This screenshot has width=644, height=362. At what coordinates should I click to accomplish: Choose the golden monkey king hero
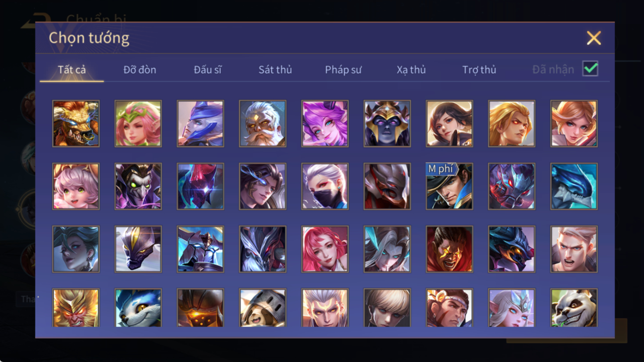coord(76,308)
